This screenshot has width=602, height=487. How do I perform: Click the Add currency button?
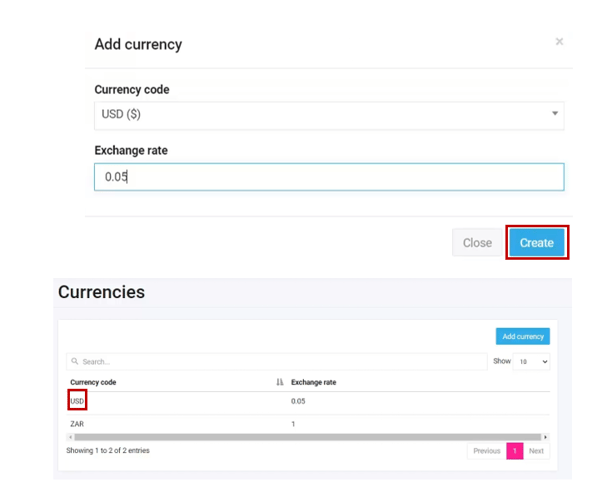pos(523,337)
